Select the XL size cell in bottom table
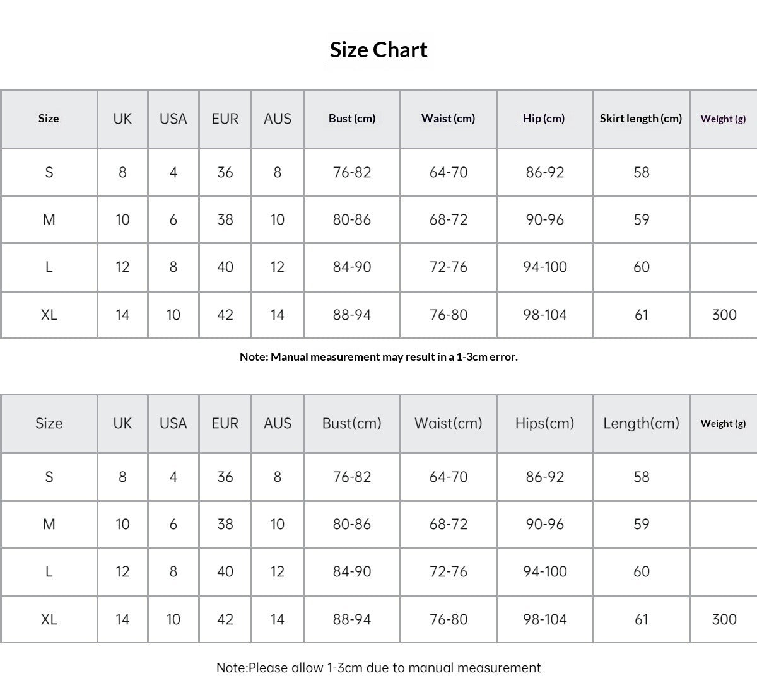 49,619
